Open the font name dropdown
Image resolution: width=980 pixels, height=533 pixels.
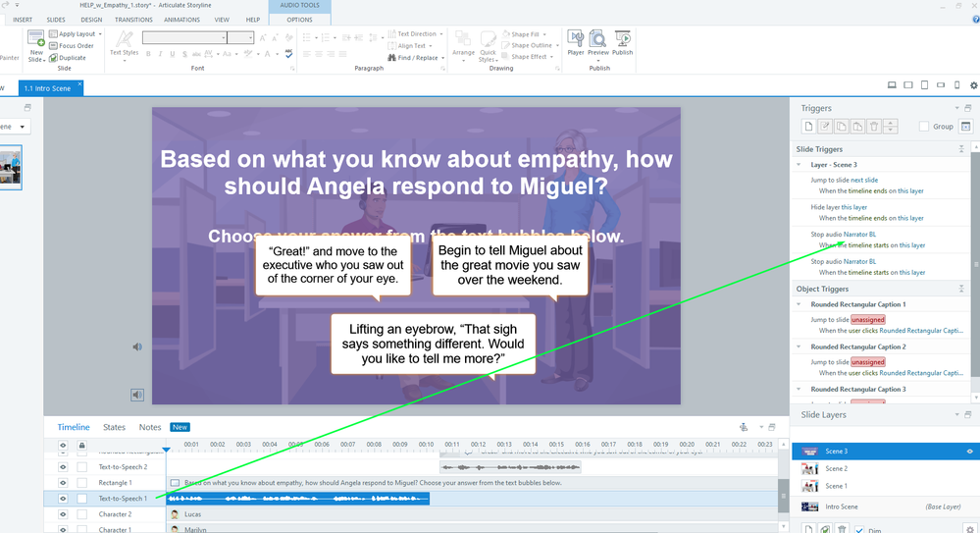click(x=223, y=38)
